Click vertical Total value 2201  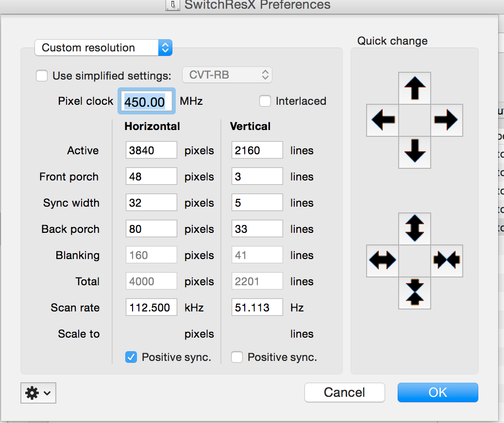257,281
